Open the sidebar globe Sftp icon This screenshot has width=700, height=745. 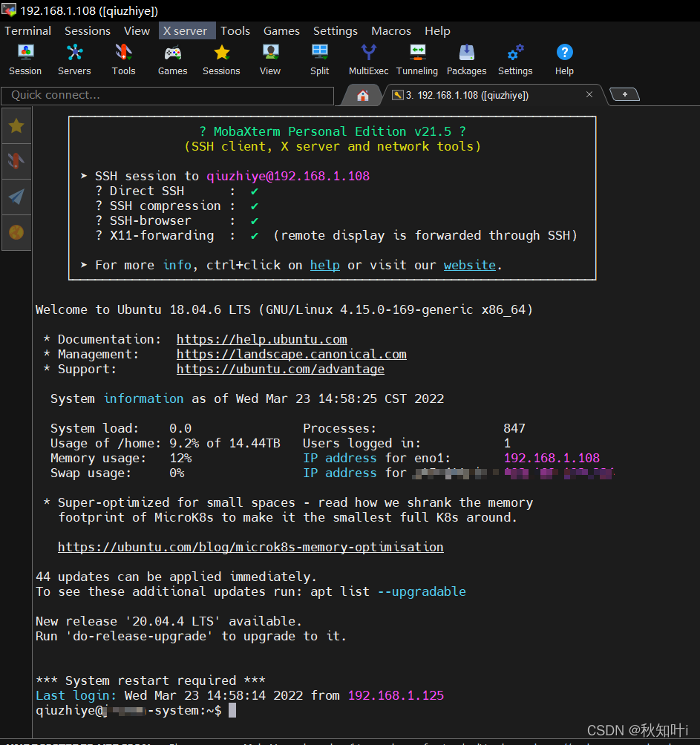pos(16,233)
